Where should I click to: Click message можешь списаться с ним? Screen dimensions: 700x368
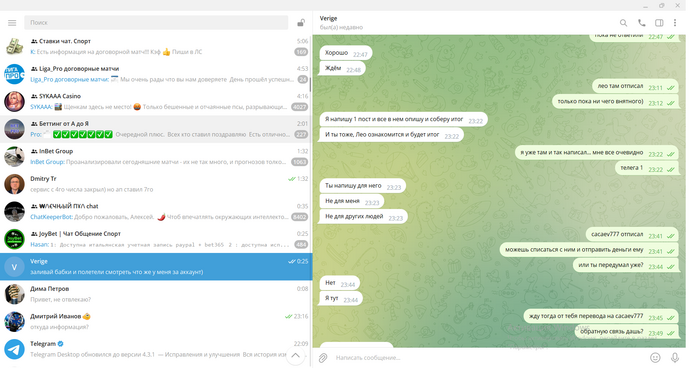coord(589,250)
